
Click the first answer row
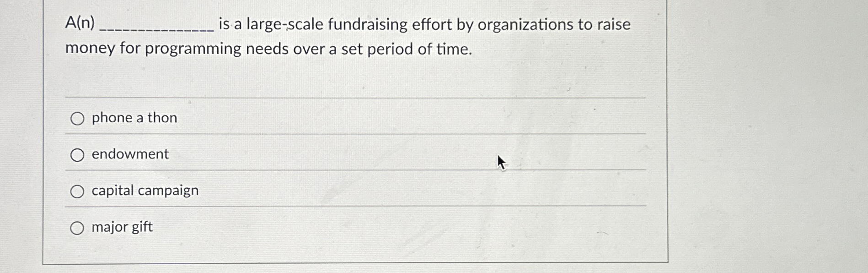pos(320,118)
